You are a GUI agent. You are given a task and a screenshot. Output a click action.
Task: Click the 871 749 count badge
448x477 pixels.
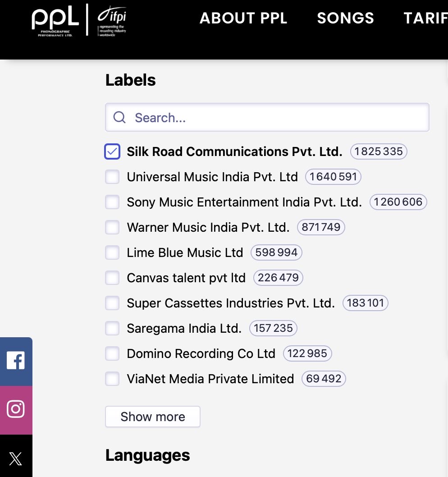tap(321, 227)
